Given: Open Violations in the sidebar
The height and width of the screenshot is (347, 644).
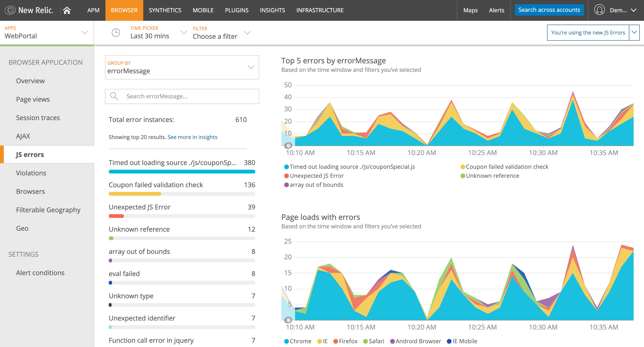Looking at the screenshot, I should click(31, 173).
